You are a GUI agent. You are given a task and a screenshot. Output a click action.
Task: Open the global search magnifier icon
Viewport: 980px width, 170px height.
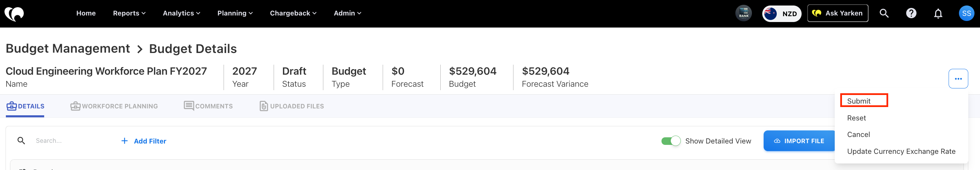point(884,13)
